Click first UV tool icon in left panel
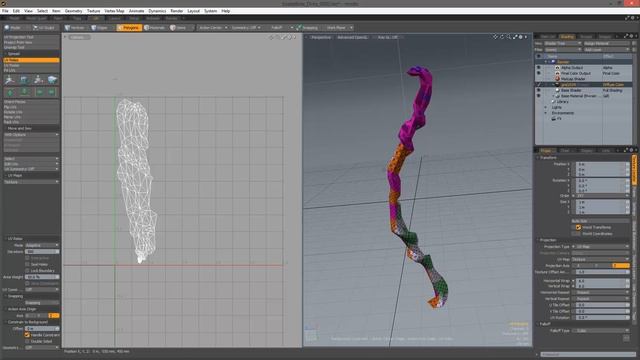This screenshot has height=360, width=640. tap(10, 80)
